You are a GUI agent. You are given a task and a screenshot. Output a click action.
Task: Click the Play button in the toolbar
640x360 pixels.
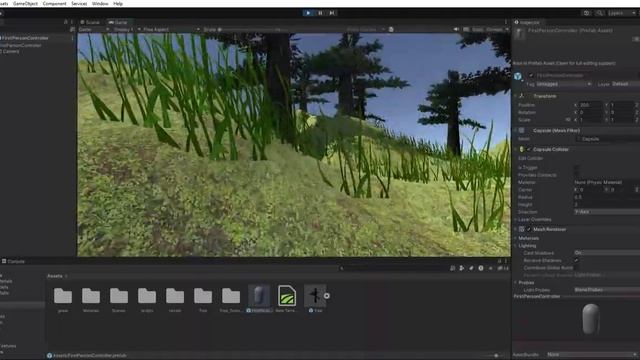point(308,13)
